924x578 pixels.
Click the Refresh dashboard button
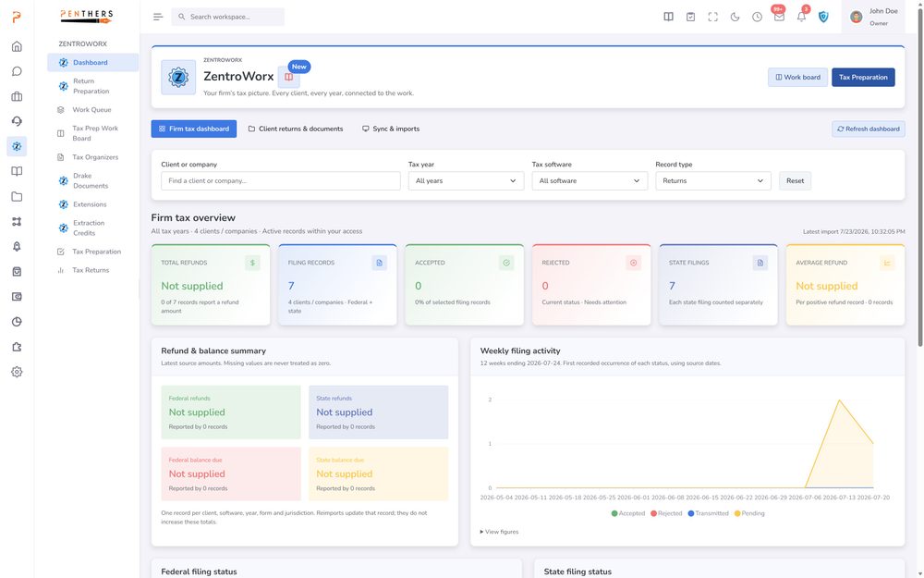[x=869, y=129]
